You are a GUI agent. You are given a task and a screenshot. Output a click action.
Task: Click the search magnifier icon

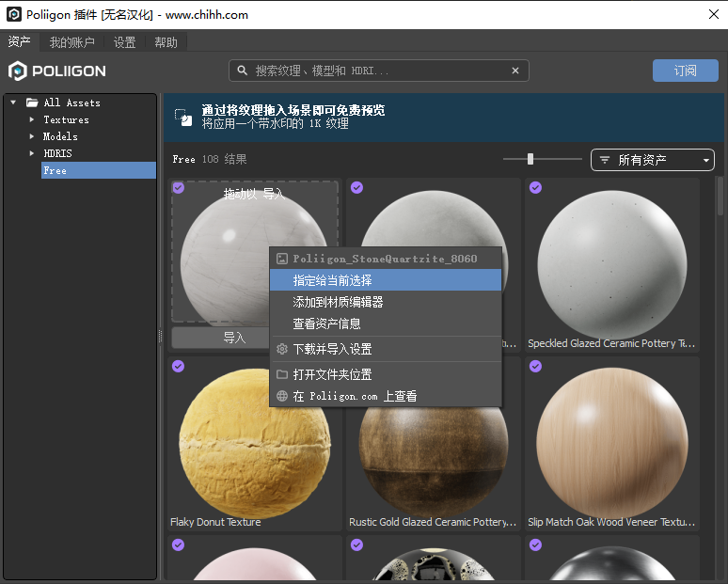pyautogui.click(x=243, y=71)
